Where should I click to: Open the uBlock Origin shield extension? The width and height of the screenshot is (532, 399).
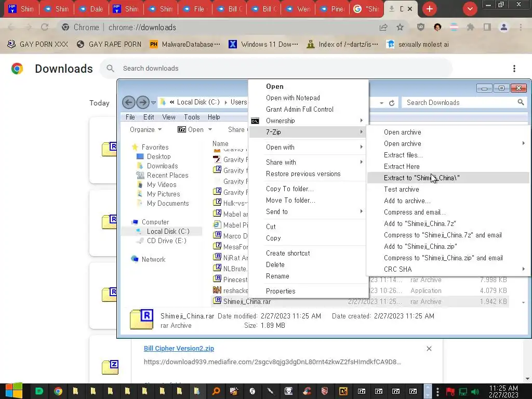click(421, 27)
